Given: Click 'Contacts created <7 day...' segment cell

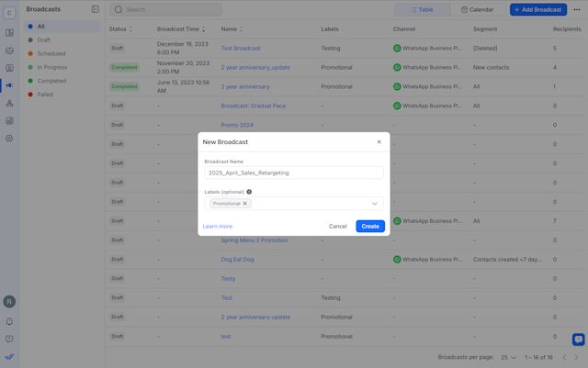Looking at the screenshot, I should pyautogui.click(x=507, y=260).
